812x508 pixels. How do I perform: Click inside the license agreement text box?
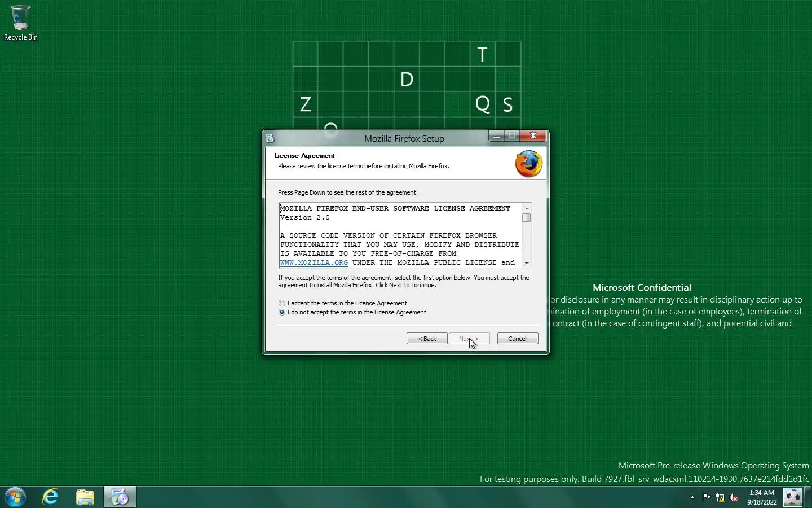(400, 235)
